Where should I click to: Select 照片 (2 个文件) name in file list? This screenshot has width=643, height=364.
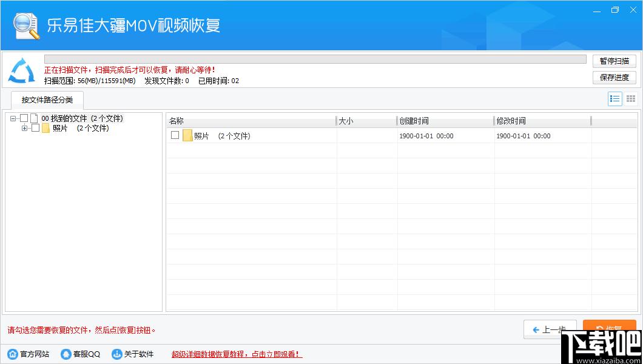tap(222, 136)
